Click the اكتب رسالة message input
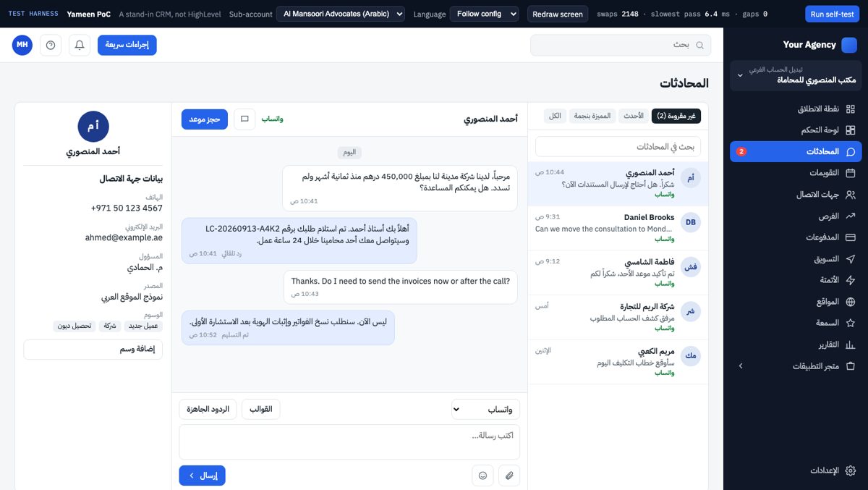The height and width of the screenshot is (490, 868). (349, 442)
